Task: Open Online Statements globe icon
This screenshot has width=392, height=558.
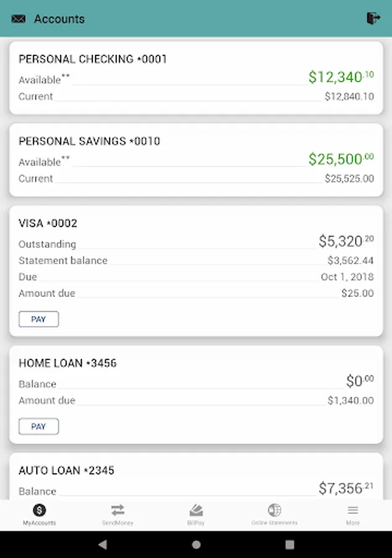Action: coord(274,510)
